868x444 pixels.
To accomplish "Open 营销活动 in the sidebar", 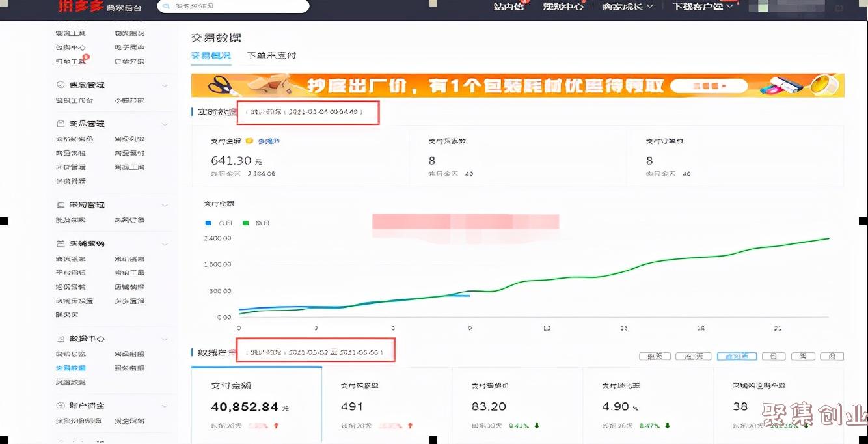I will (x=71, y=258).
